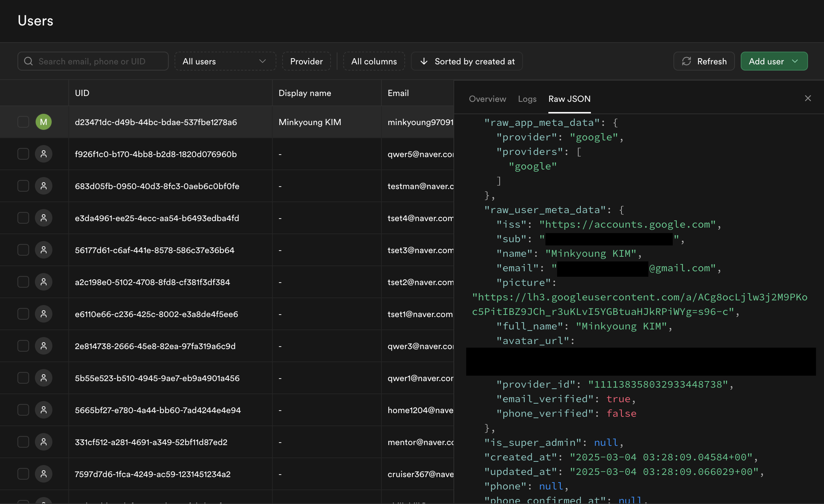Screen dimensions: 824x504
Task: Click the user avatar icon for the tset1@naver.com row
Action: pyautogui.click(x=44, y=314)
